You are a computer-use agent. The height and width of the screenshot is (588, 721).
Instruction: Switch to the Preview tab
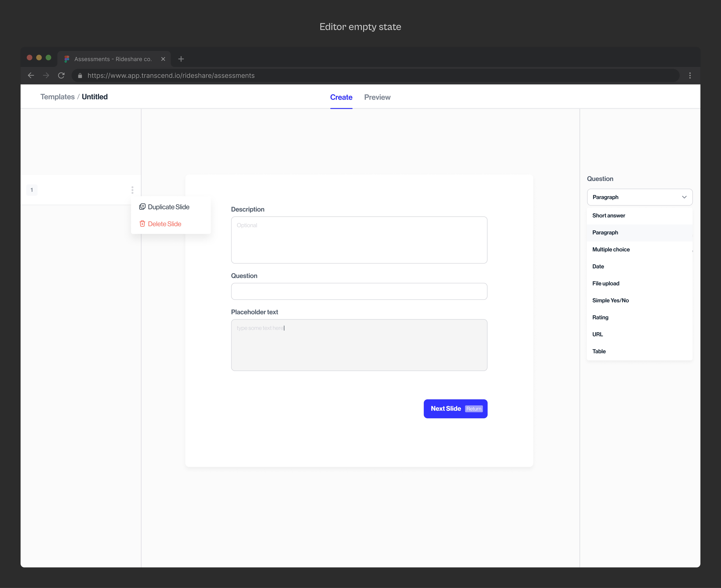[x=377, y=97]
